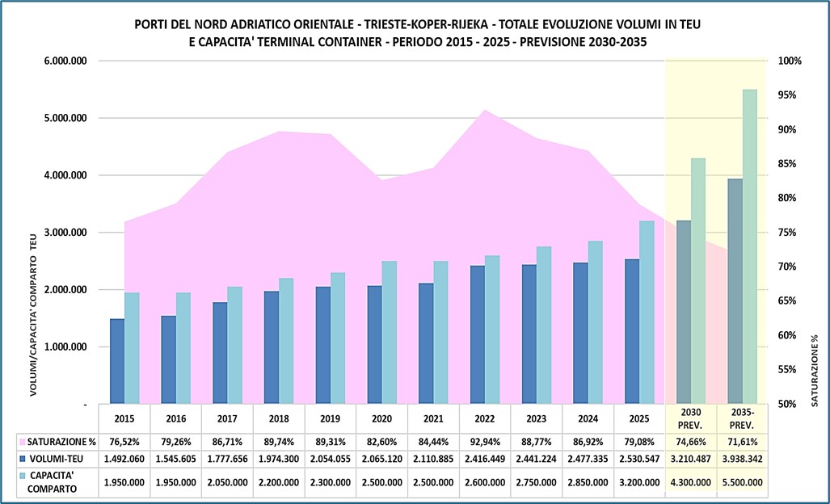830x504 pixels.
Task: Click the 2030 PREV. column header
Action: (690, 419)
